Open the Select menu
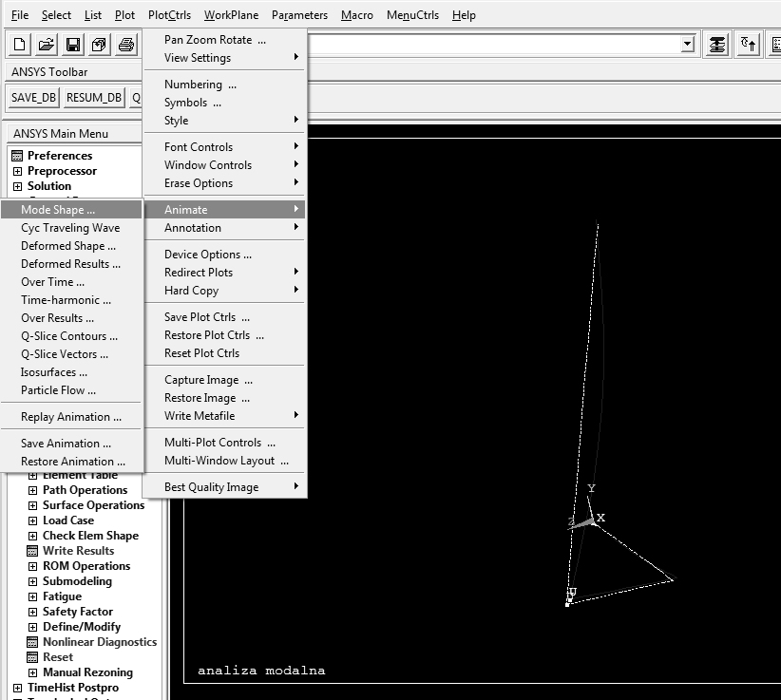The image size is (781, 700). click(x=56, y=15)
